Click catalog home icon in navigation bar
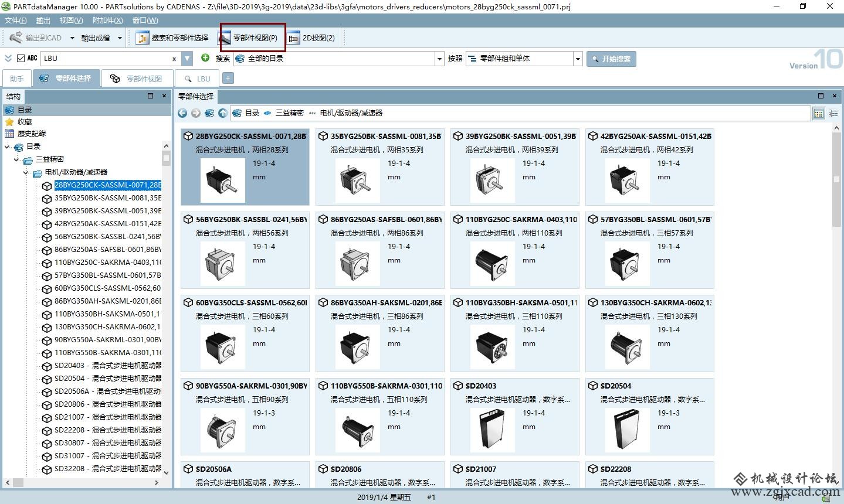Image resolution: width=844 pixels, height=504 pixels. click(209, 113)
